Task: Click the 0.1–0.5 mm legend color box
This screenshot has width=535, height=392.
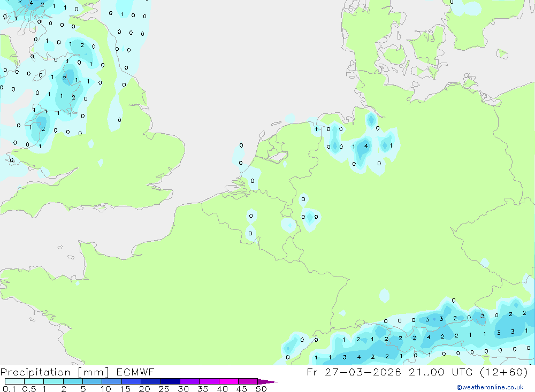Action: (14, 381)
